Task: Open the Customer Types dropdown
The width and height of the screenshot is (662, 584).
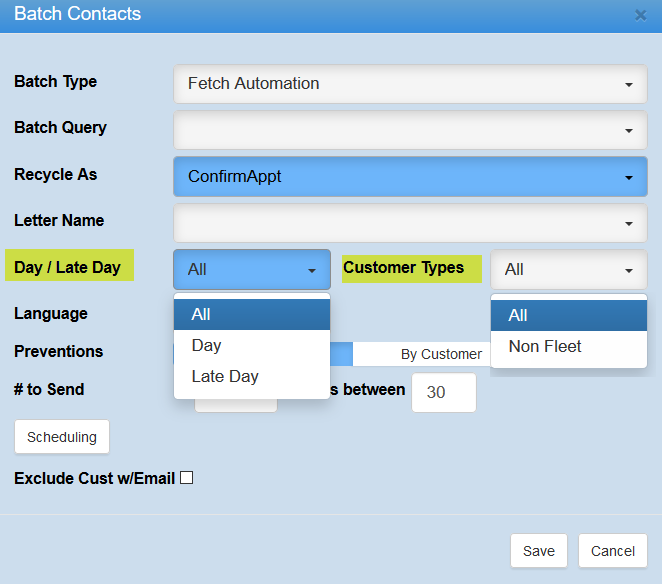Action: click(568, 269)
